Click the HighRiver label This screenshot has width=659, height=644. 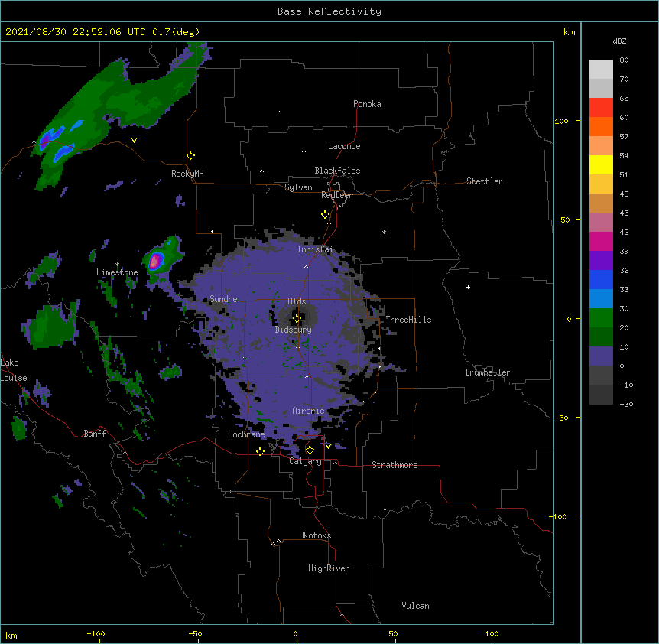click(x=329, y=568)
